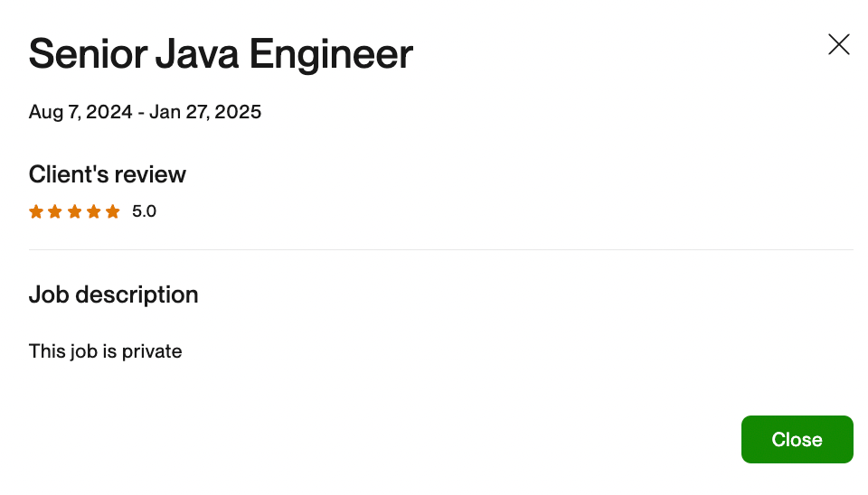The height and width of the screenshot is (495, 868).
Task: Click the second orange review star
Action: (55, 212)
